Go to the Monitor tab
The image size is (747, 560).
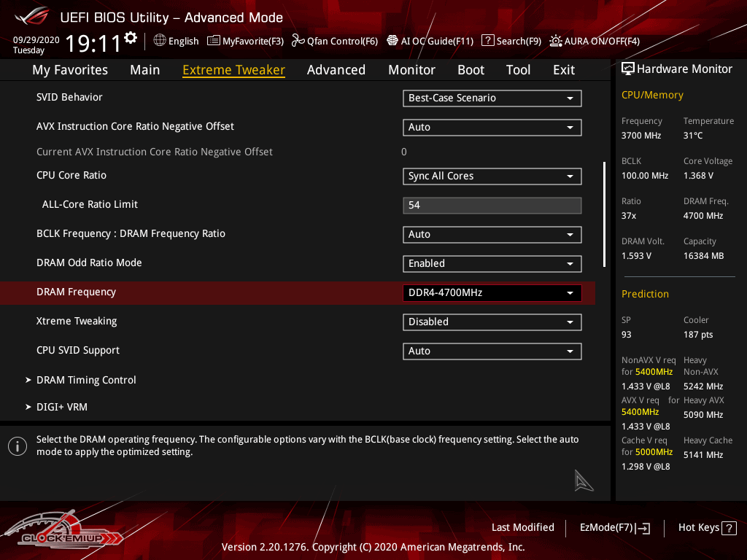(411, 70)
